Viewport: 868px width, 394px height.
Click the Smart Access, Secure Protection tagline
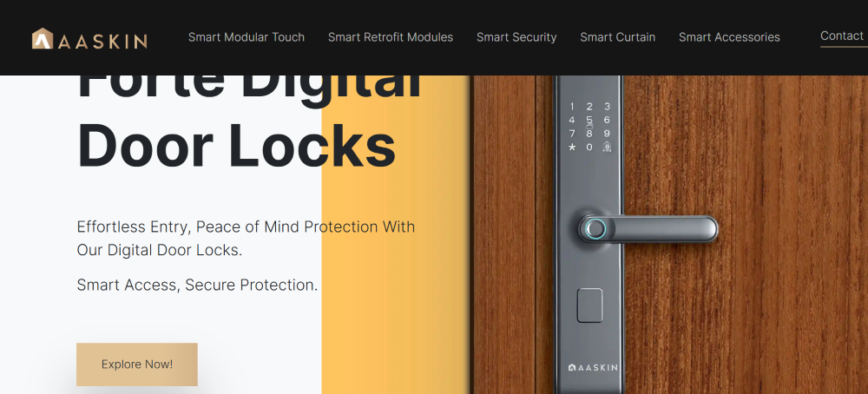pos(197,285)
